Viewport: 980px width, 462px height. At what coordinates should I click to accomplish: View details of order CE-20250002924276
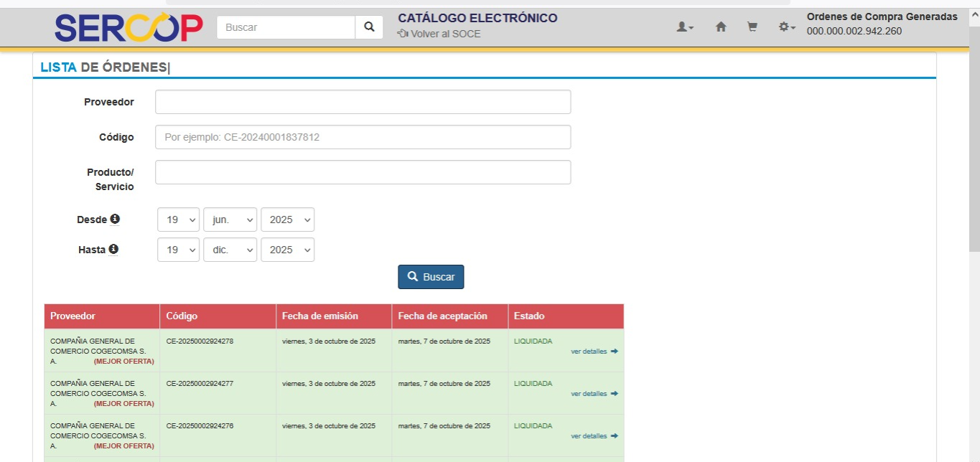click(x=594, y=436)
